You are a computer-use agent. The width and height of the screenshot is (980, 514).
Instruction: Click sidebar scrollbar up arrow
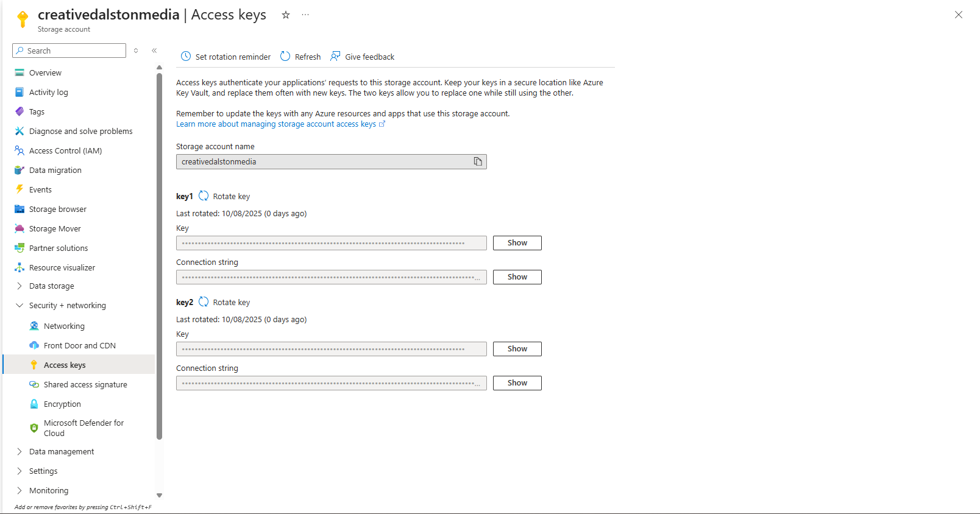pos(159,68)
